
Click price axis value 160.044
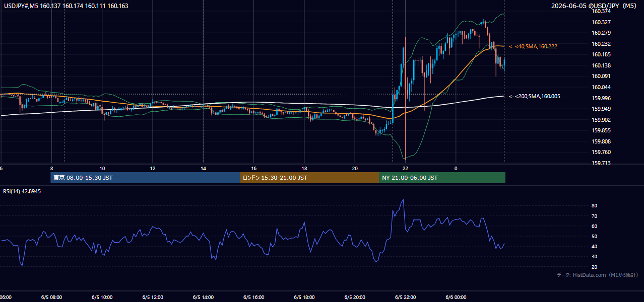(601, 87)
